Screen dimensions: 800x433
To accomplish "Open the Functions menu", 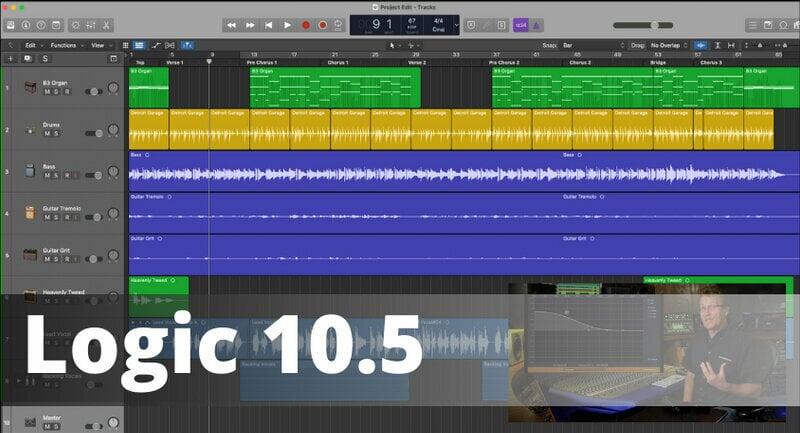I will [x=67, y=45].
